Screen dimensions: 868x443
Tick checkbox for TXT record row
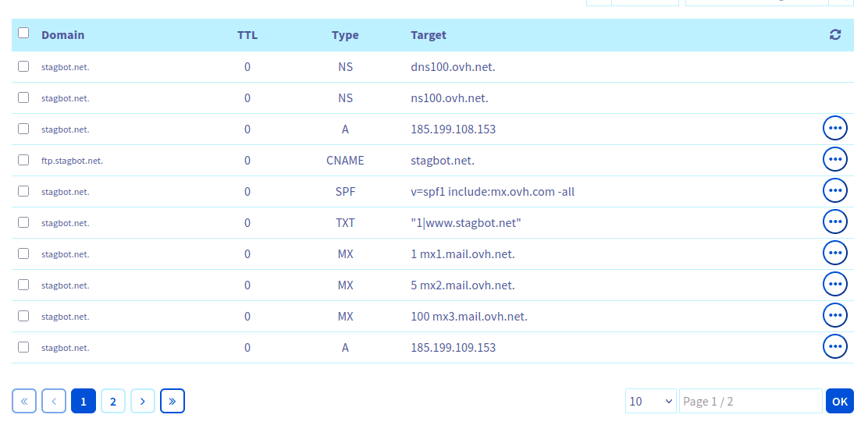pyautogui.click(x=23, y=222)
